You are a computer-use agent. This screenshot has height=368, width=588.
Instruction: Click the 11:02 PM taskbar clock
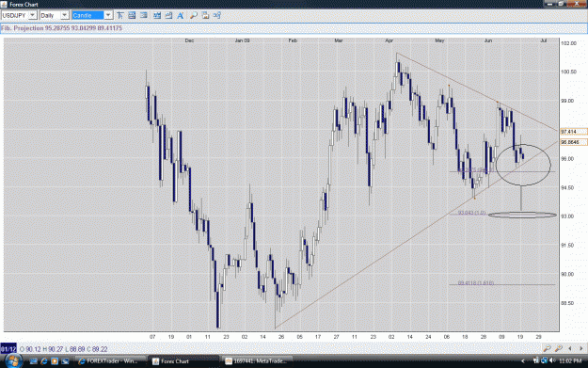[x=570, y=360]
